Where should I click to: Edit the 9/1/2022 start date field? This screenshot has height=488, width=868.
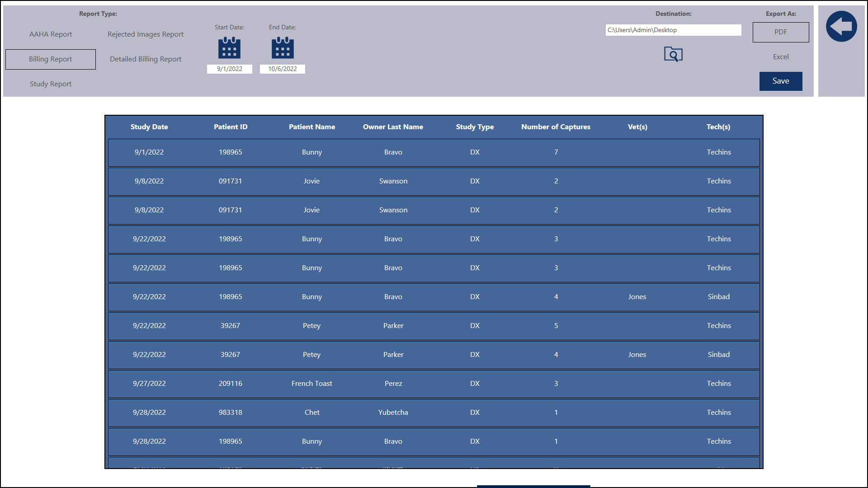pos(230,69)
